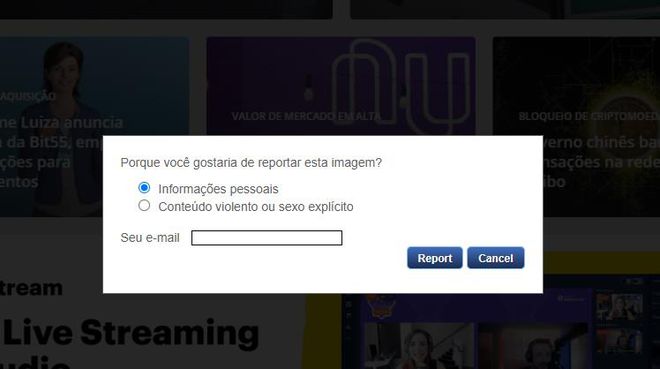Click the Chinese government headline text
This screenshot has height=369, width=660.
pyautogui.click(x=602, y=162)
